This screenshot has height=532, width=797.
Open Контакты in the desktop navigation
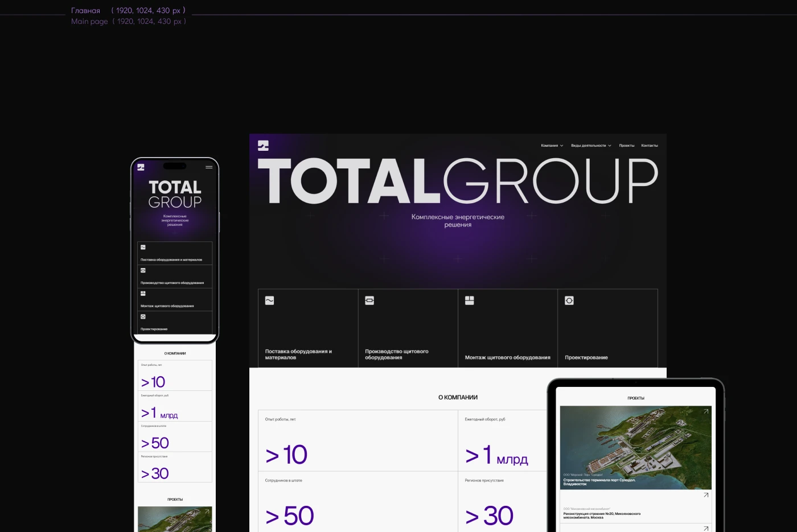tap(650, 146)
